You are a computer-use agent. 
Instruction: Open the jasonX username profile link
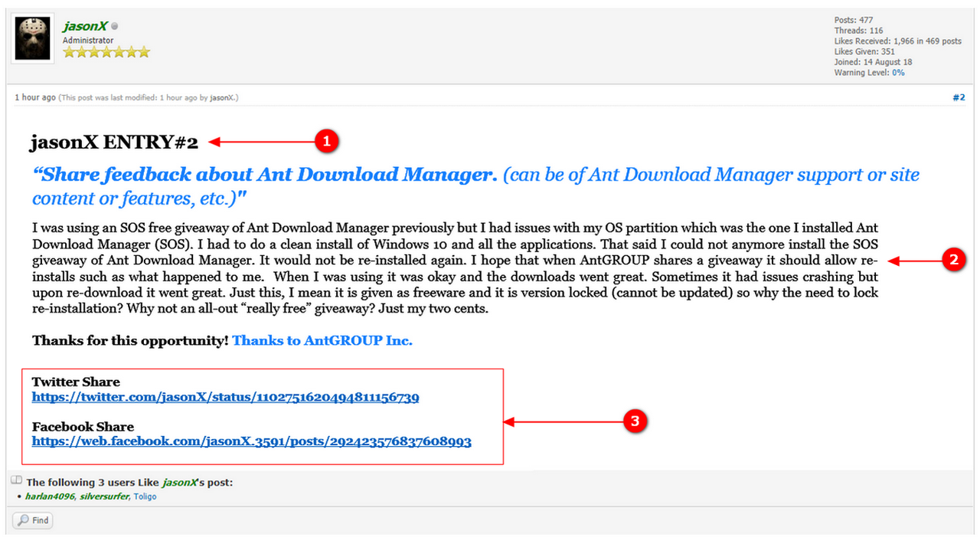(x=85, y=26)
